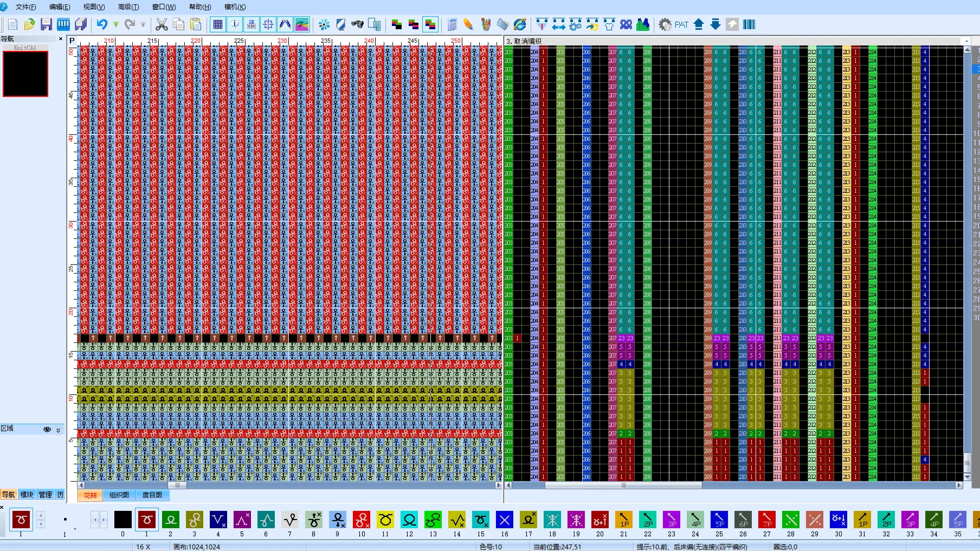Open the 高级(T) menu

128,7
